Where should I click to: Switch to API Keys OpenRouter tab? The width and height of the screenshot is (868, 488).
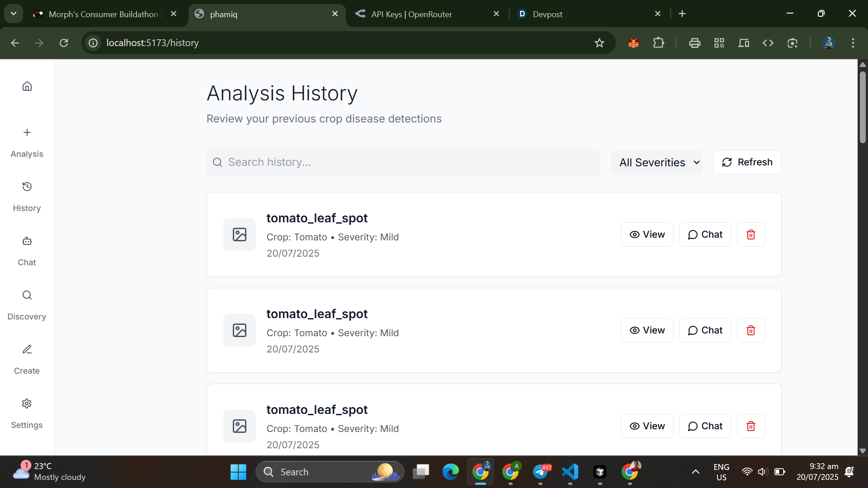411,14
